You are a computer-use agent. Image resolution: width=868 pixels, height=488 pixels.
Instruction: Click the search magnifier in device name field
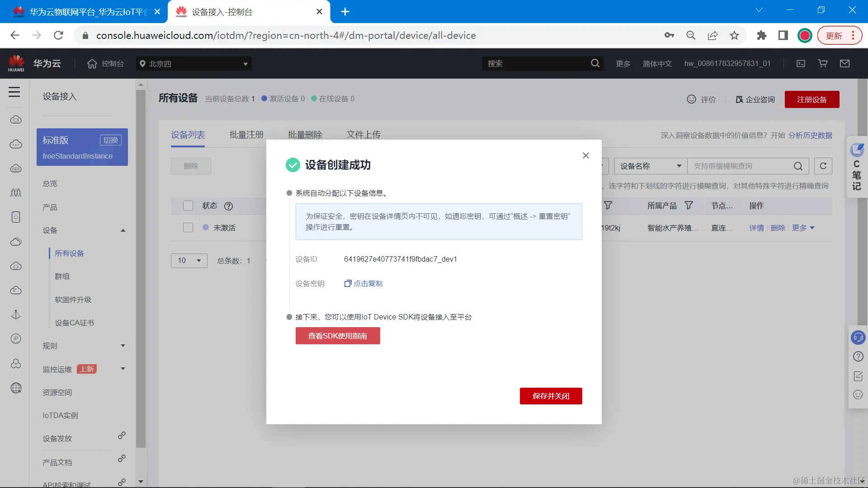click(x=798, y=166)
